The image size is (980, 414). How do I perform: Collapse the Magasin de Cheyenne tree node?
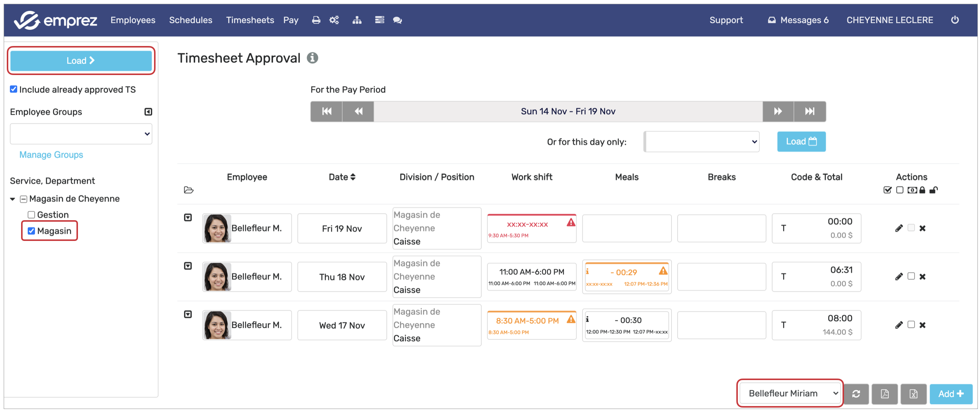[12, 199]
